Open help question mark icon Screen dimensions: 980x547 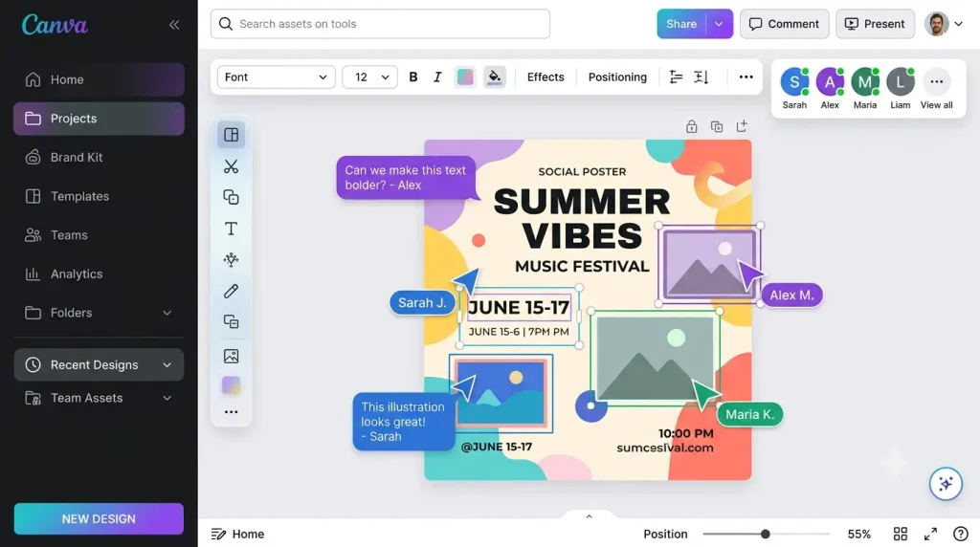coord(961,534)
